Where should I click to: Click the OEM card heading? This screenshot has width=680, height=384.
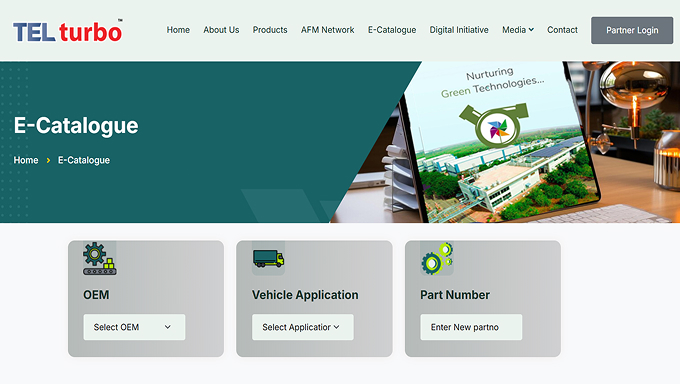[x=96, y=295]
